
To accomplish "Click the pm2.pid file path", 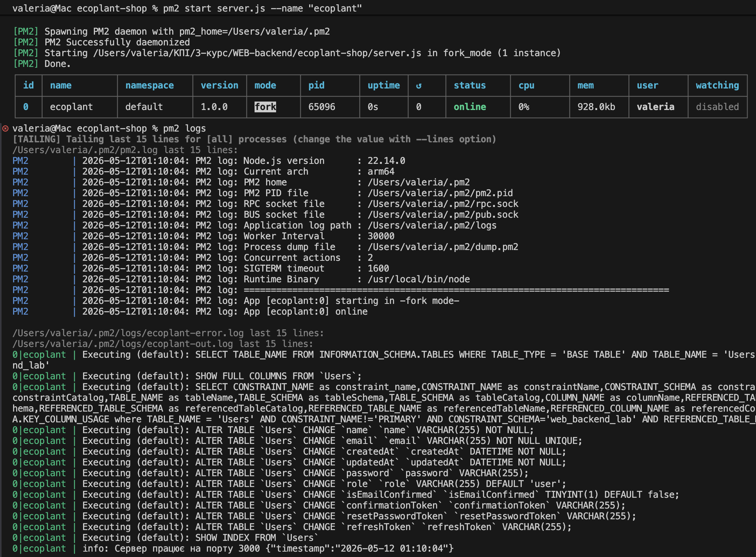I will coord(440,193).
